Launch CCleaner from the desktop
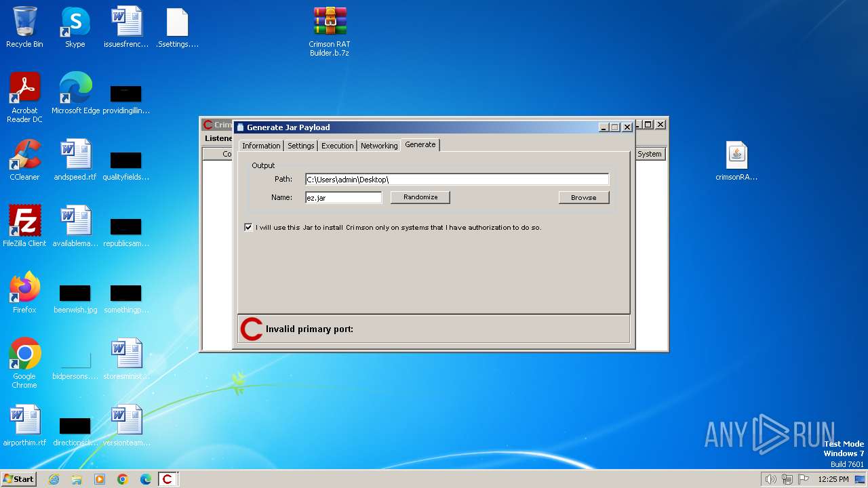 [x=24, y=161]
